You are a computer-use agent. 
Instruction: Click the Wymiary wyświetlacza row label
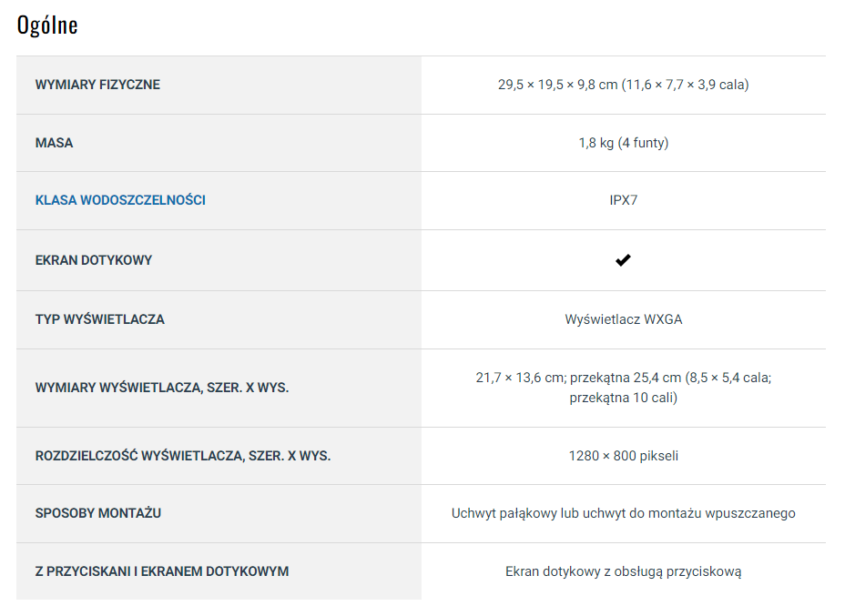tap(162, 388)
